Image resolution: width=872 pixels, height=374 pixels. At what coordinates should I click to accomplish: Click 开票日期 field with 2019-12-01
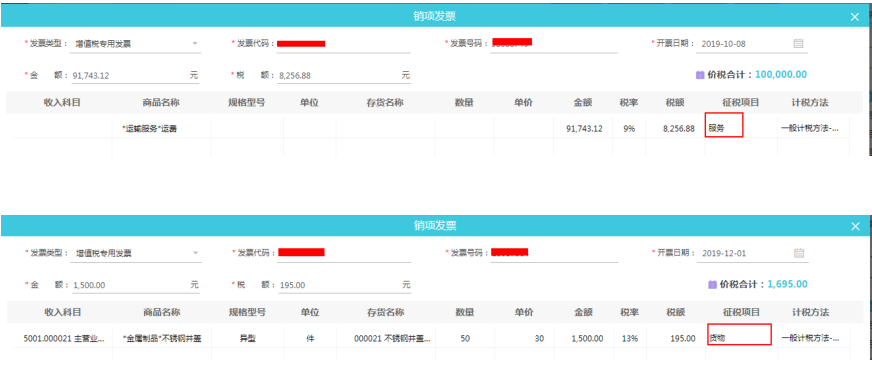[x=752, y=253]
